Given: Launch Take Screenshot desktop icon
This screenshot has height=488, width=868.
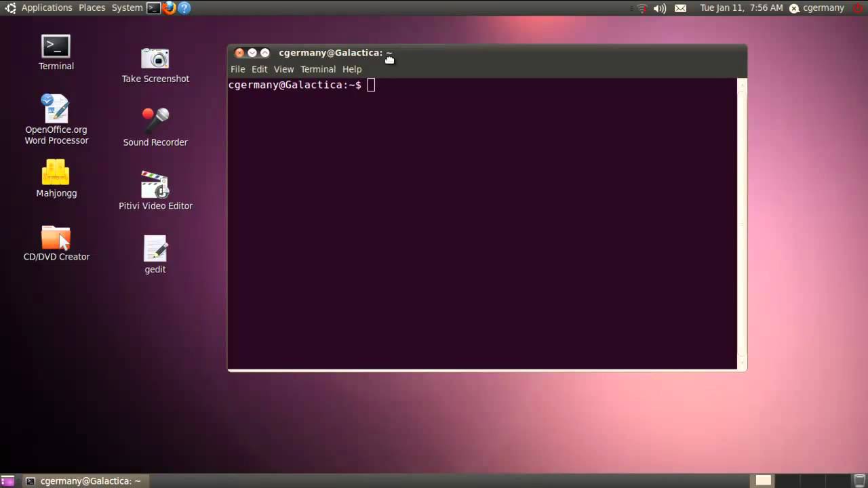Looking at the screenshot, I should (155, 65).
